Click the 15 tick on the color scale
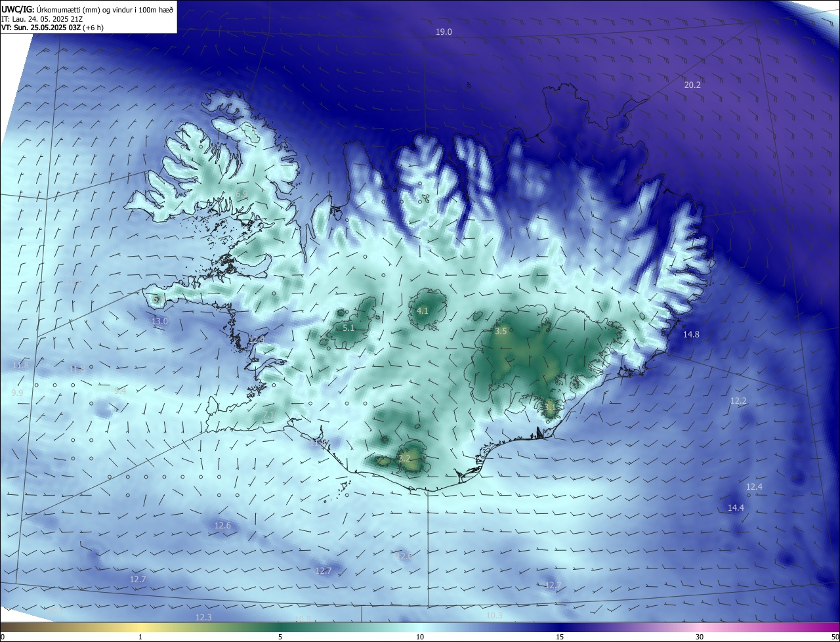Screen dimensions: 840x642 tap(560, 637)
